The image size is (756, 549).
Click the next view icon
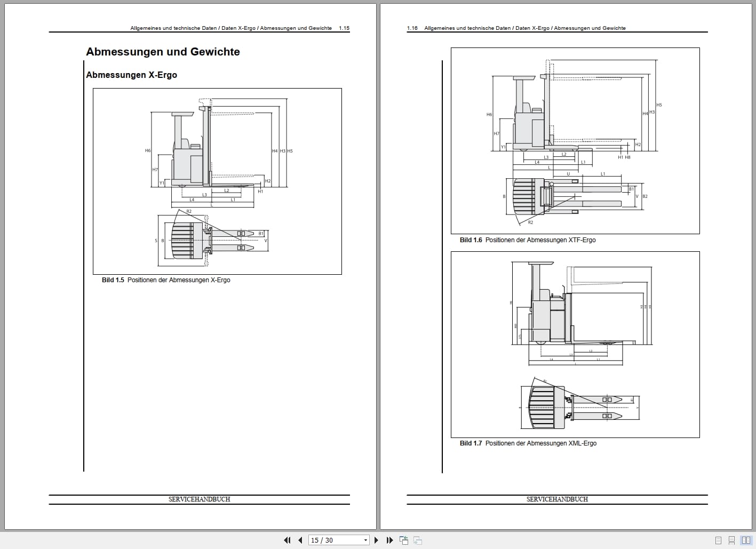click(417, 540)
